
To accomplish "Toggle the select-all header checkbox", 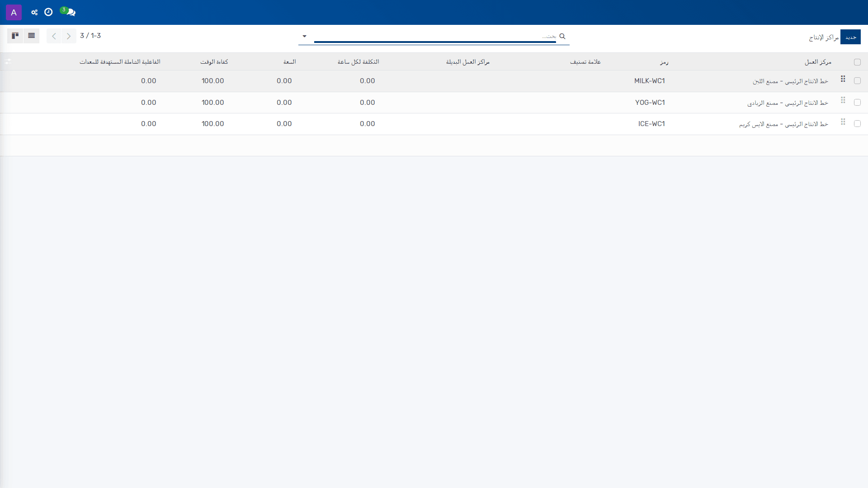I will (857, 62).
